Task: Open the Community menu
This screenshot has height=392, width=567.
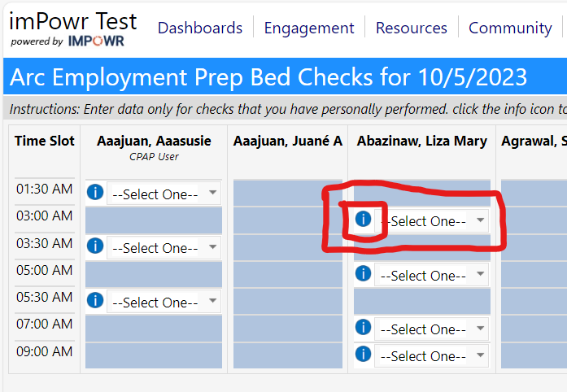Action: pyautogui.click(x=510, y=28)
